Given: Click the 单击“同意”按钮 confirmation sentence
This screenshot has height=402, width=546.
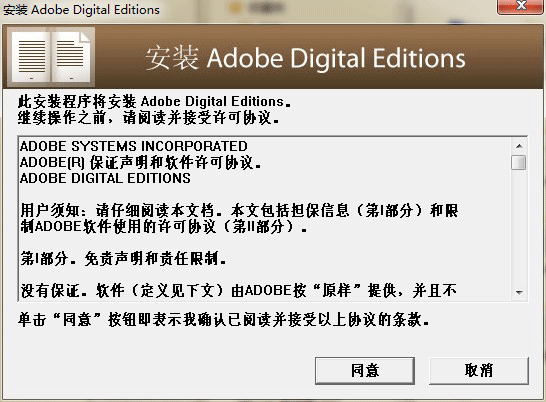Looking at the screenshot, I should [x=223, y=320].
